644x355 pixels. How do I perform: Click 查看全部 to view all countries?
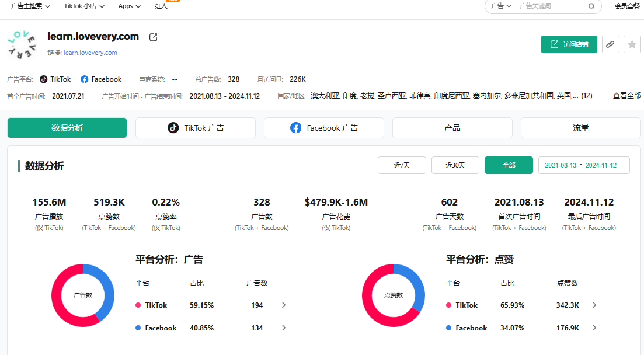626,96
